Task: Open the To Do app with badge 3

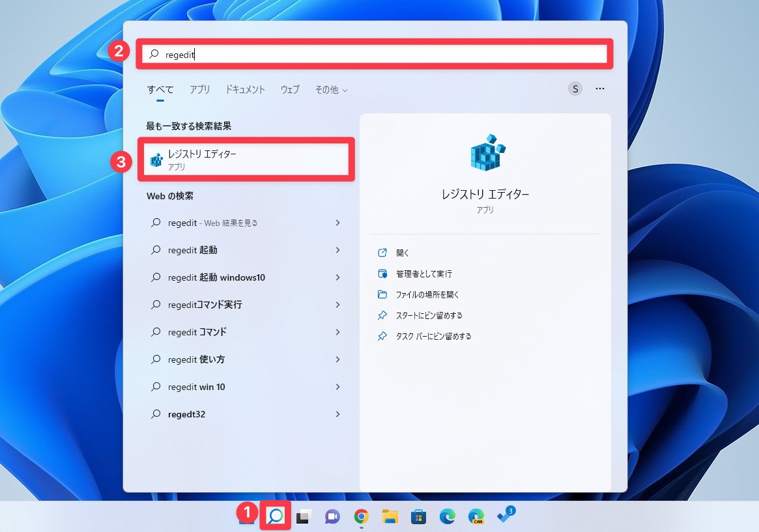Action: pyautogui.click(x=506, y=515)
